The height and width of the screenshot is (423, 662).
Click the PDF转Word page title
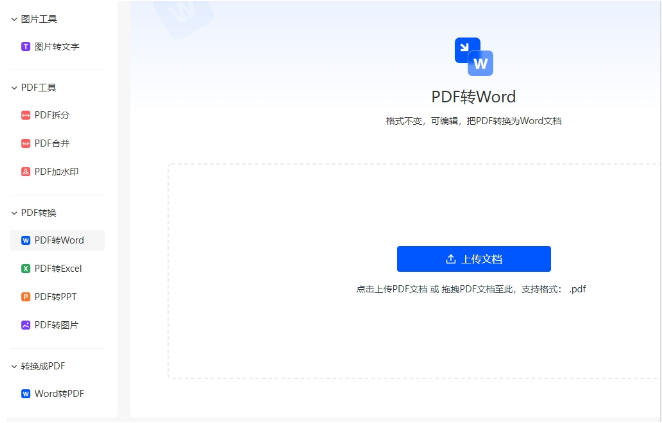(474, 97)
